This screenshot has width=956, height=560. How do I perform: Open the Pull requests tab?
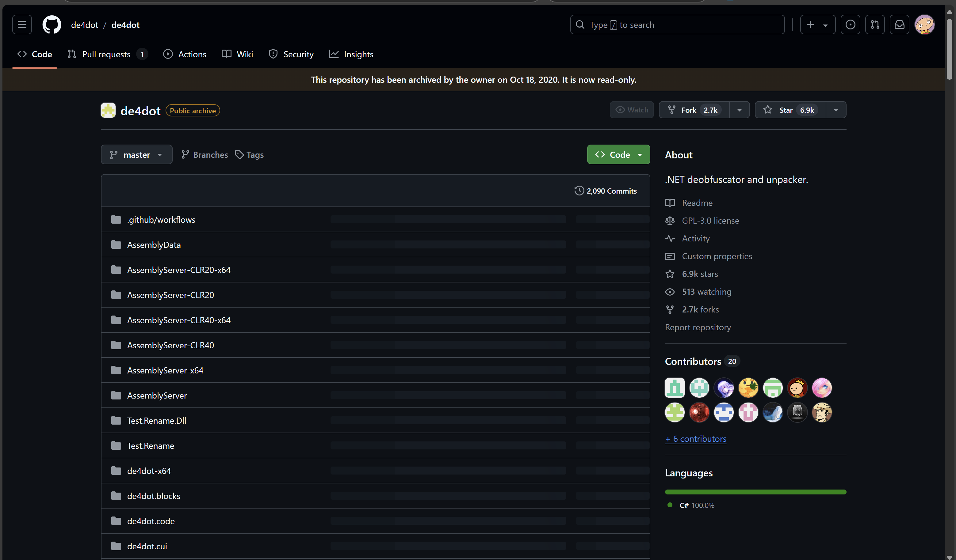tap(108, 54)
